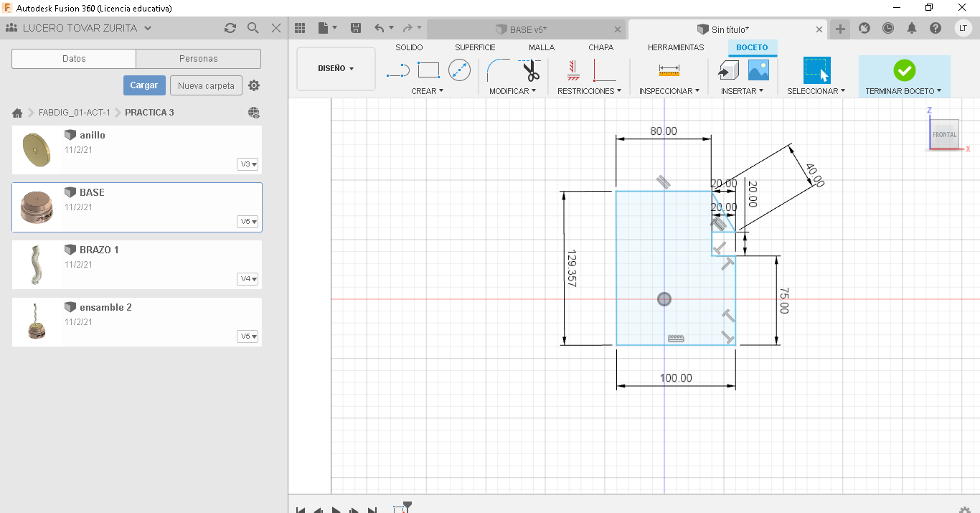The height and width of the screenshot is (513, 980).
Task: Select the 129.357 dimension value
Action: (x=572, y=268)
